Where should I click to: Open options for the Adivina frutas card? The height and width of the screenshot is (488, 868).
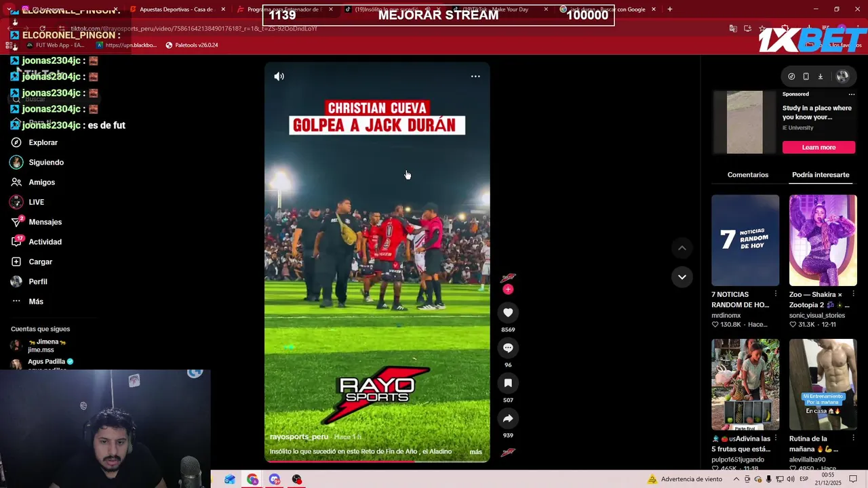point(776,439)
